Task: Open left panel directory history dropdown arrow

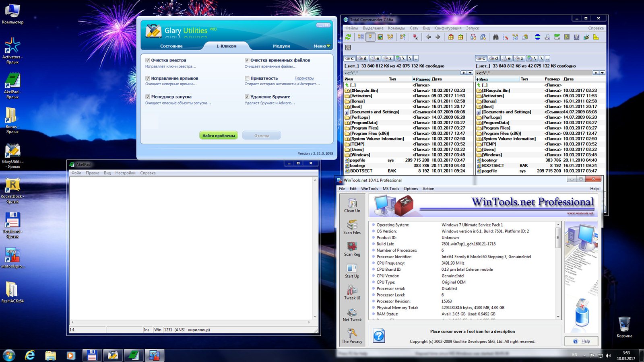Action: click(470, 73)
